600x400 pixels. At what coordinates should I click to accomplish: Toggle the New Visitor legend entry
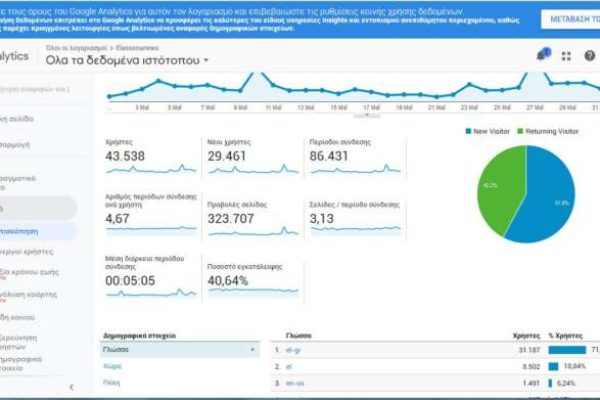click(489, 131)
